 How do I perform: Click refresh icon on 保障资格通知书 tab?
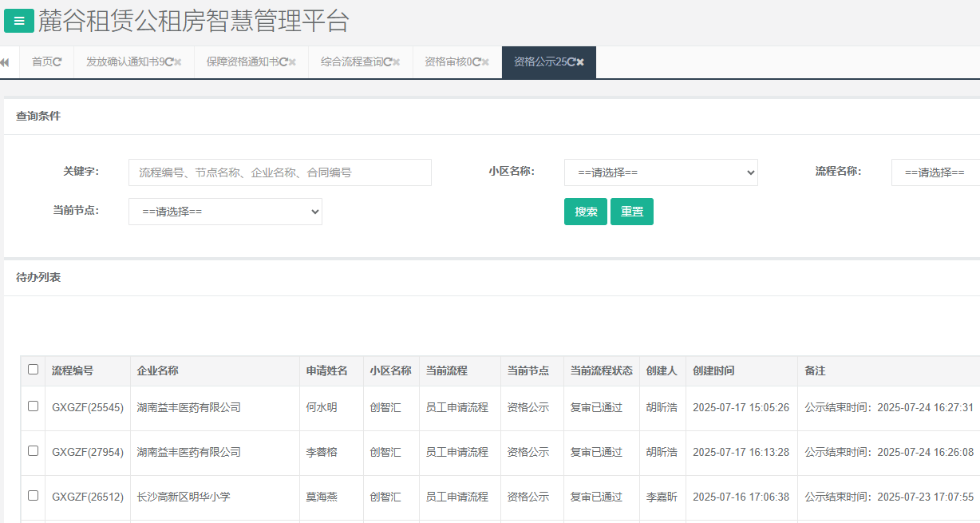283,62
